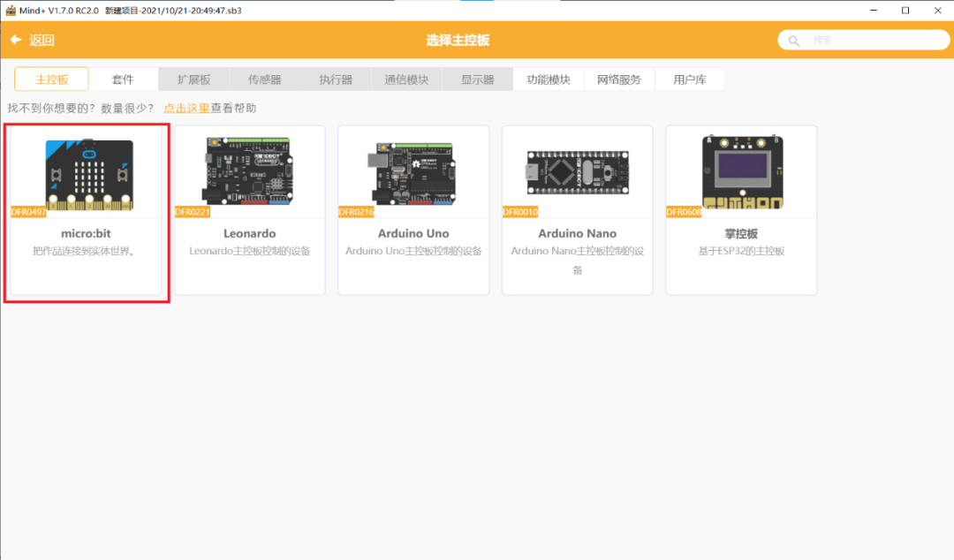Screen dimensions: 954x560
Task: Select the Arduino Nano board image
Action: pos(578,173)
